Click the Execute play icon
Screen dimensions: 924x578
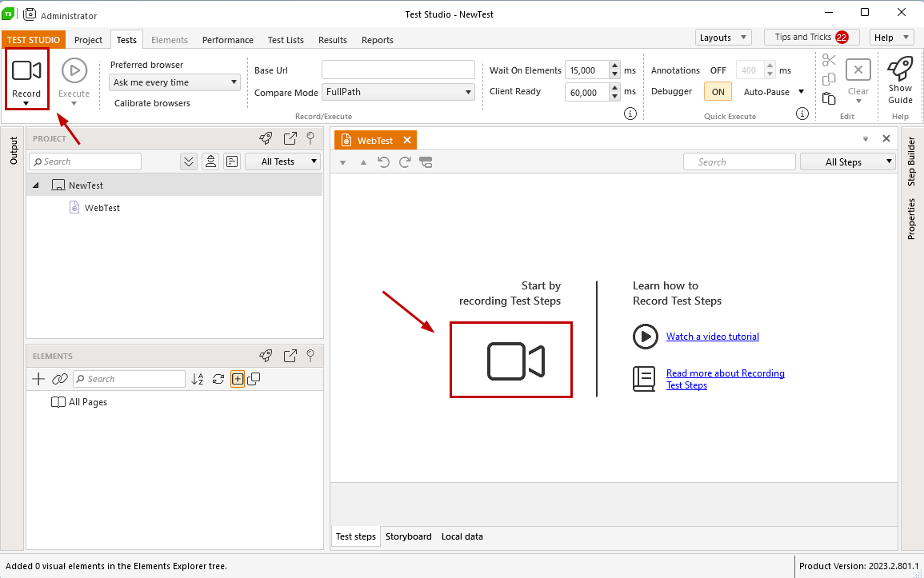pyautogui.click(x=74, y=70)
